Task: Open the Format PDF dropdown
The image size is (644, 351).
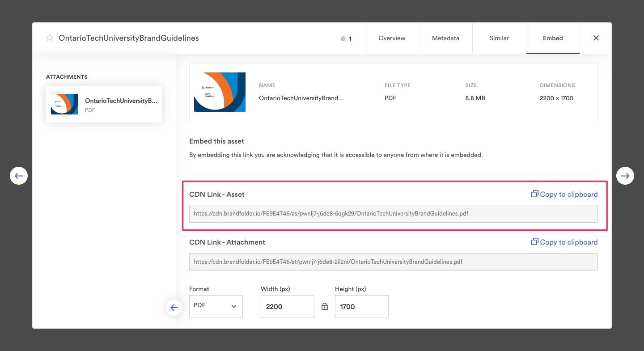Action: [216, 306]
